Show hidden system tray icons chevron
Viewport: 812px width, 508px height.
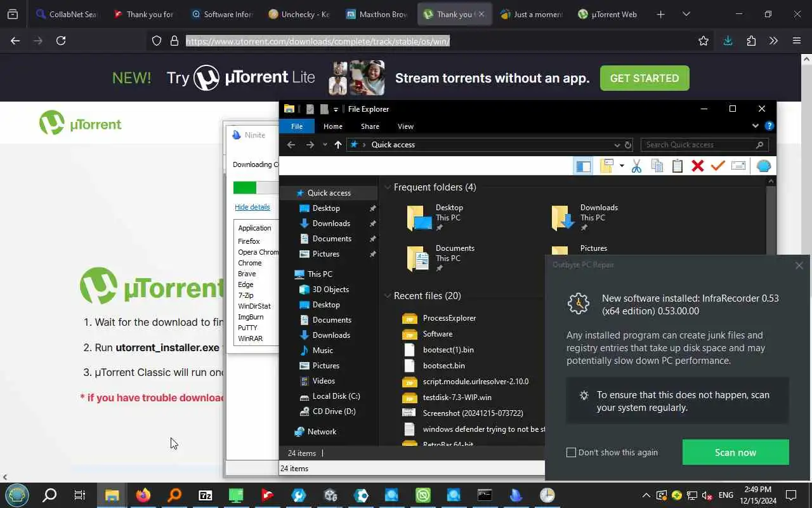(646, 495)
